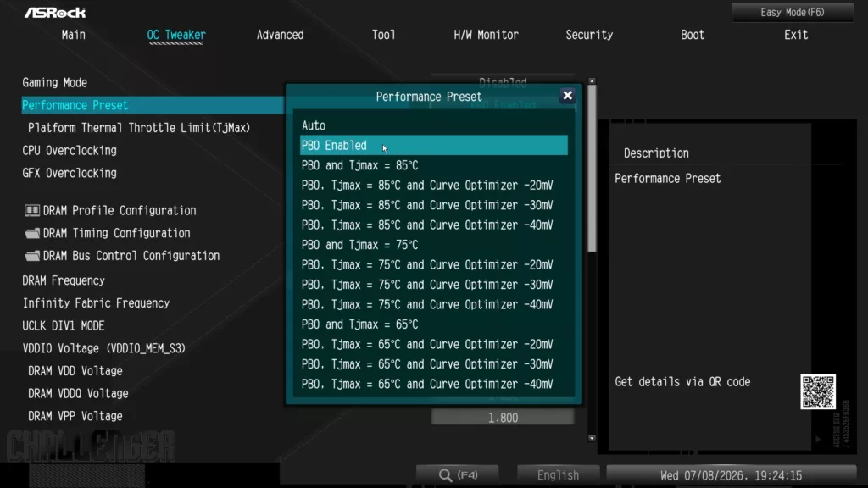Choose PBO and Tjmax = 85°C
This screenshot has height=488, width=868.
pos(433,165)
